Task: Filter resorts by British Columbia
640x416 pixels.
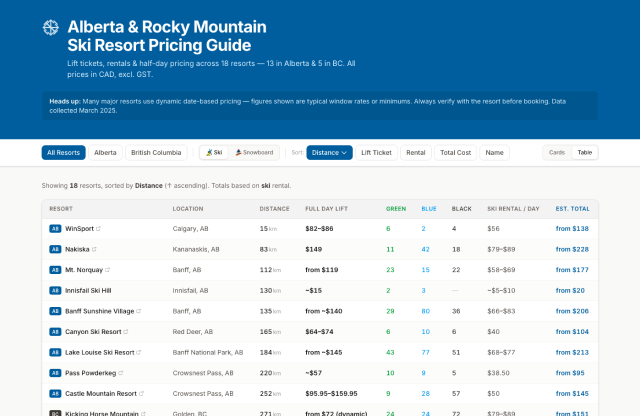Action: click(156, 152)
